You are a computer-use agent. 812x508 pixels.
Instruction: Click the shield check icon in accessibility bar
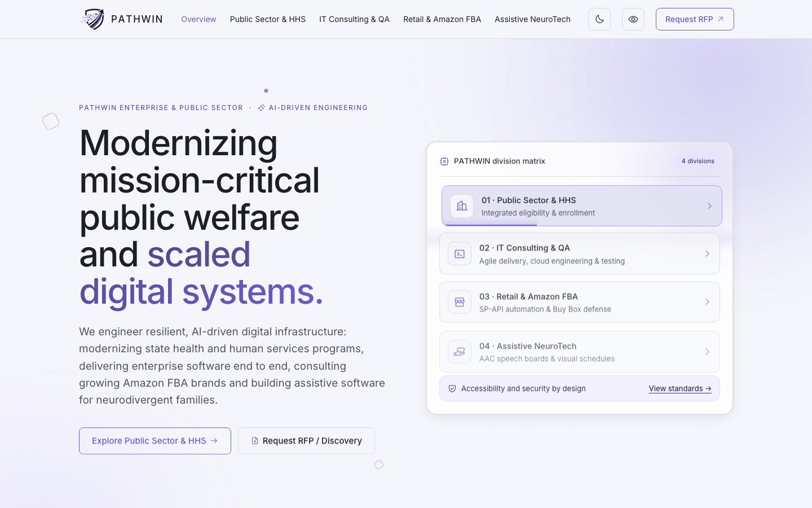452,388
